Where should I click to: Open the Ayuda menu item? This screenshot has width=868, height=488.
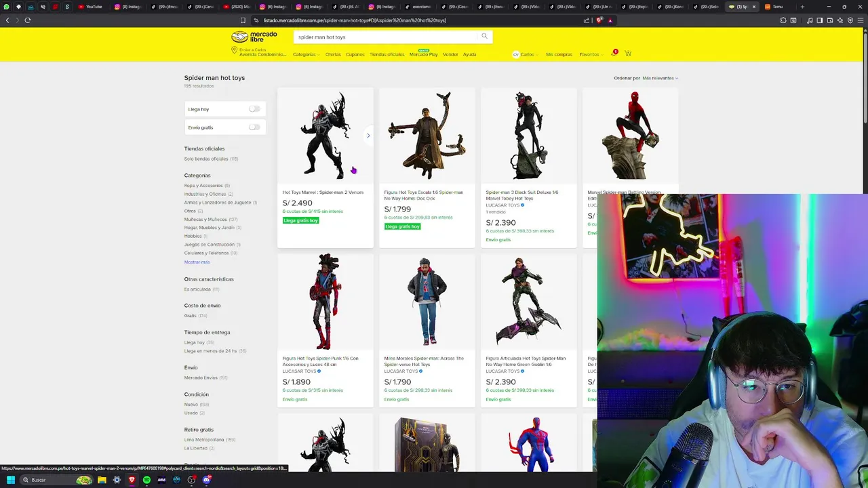pyautogui.click(x=469, y=54)
